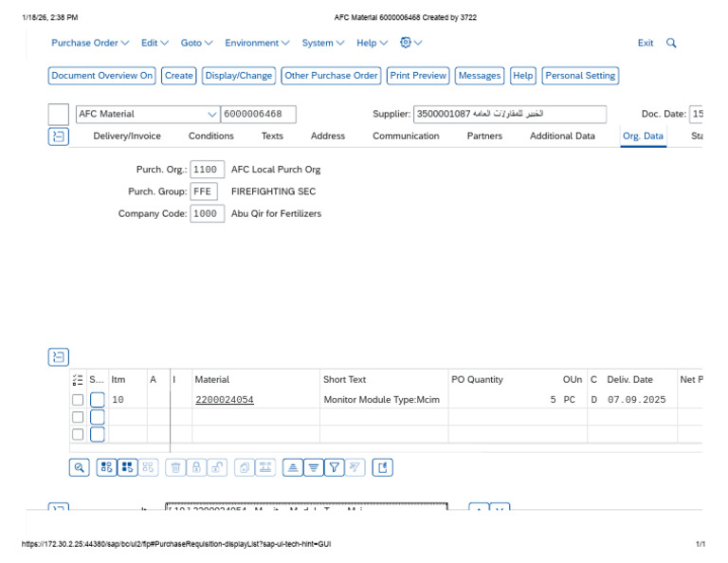Tick the checkbox for item 10 row

78,400
